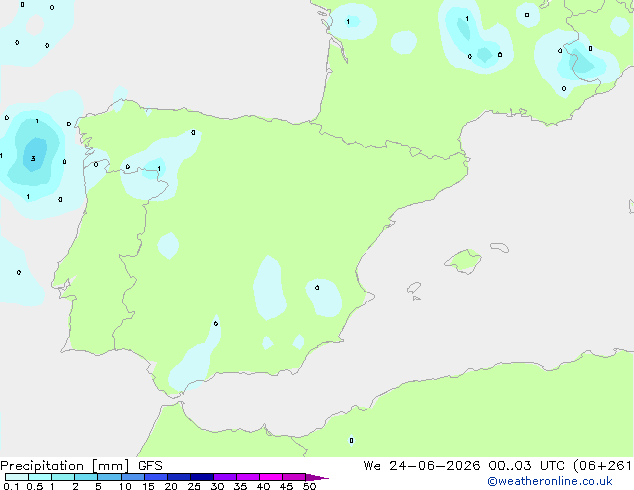Click the 'Precipitation [mm] GFS' title
634x490 pixels.
(81, 466)
